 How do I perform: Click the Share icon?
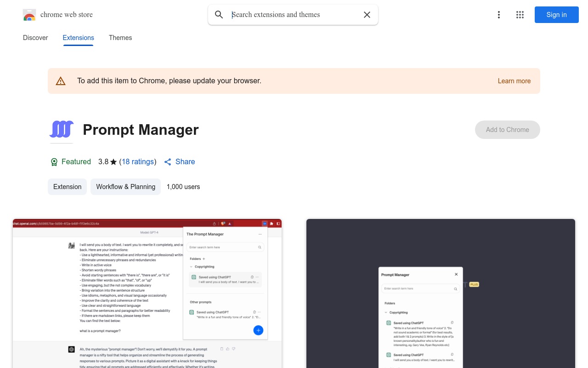point(168,162)
